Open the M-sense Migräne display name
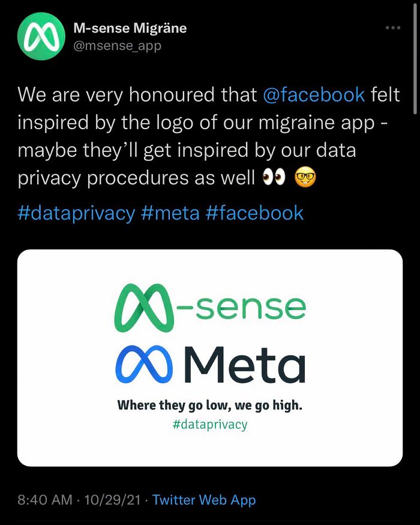This screenshot has height=525, width=420. point(130,28)
